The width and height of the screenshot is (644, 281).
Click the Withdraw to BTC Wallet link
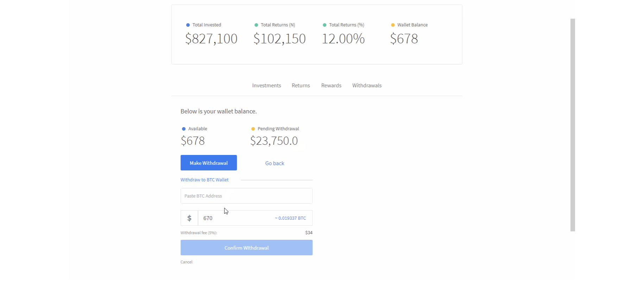204,180
